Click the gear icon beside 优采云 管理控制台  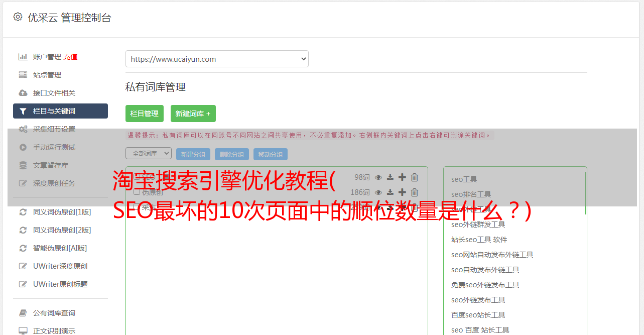pyautogui.click(x=18, y=17)
